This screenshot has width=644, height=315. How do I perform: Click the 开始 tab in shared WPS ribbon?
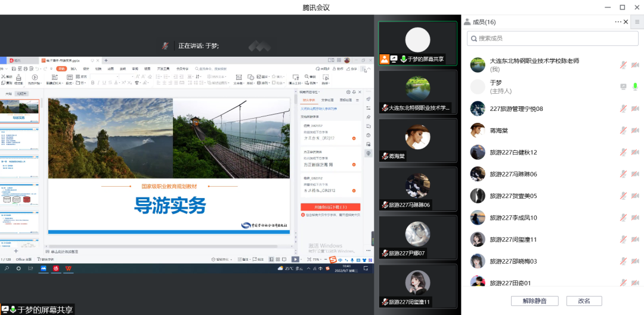pos(61,69)
